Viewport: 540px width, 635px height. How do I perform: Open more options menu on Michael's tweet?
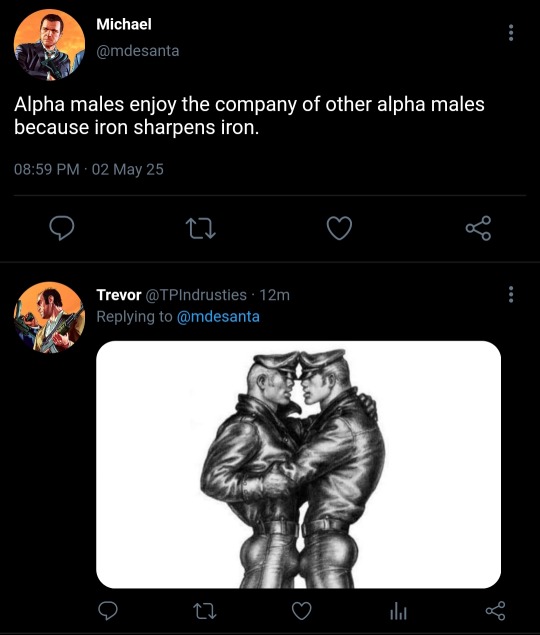click(511, 32)
